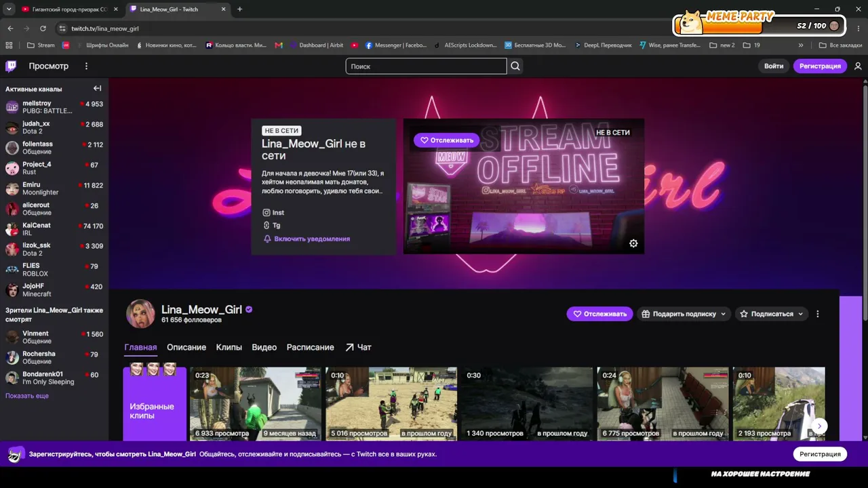Viewport: 868px width, 488px height.
Task: Collapse the Активные каналы sidebar
Action: tap(97, 89)
